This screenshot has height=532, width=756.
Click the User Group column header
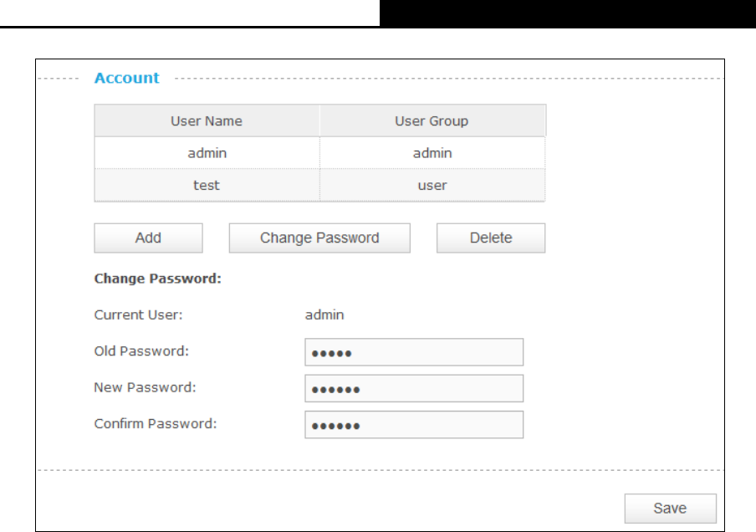[x=432, y=120]
